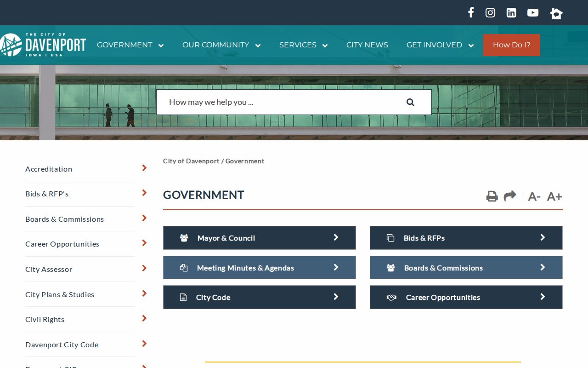
Task: Share the page using the arrow icon
Action: click(x=510, y=196)
